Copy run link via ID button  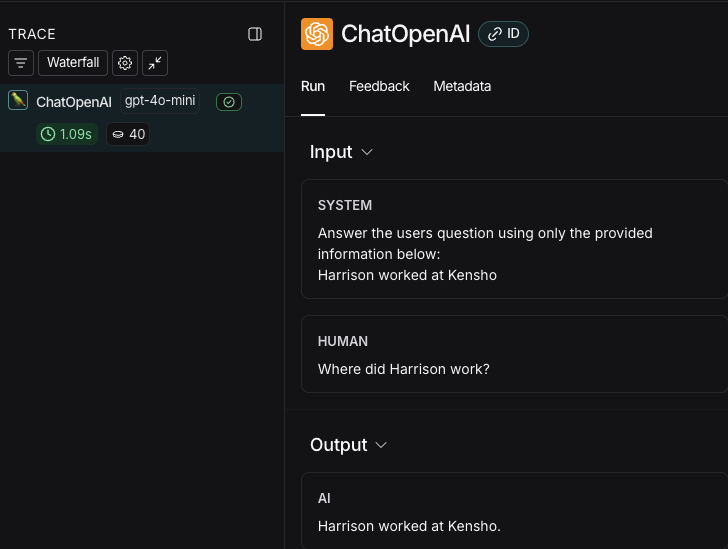click(504, 34)
